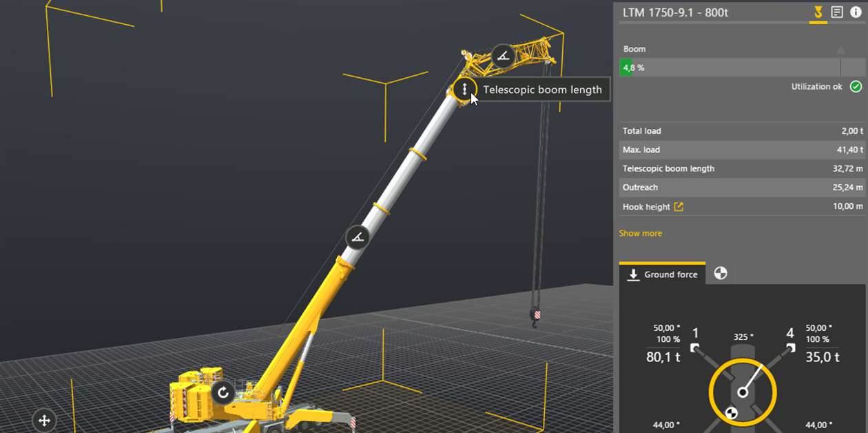Click the pan view crosshair icon bottom left
The image size is (868, 433).
point(44,420)
